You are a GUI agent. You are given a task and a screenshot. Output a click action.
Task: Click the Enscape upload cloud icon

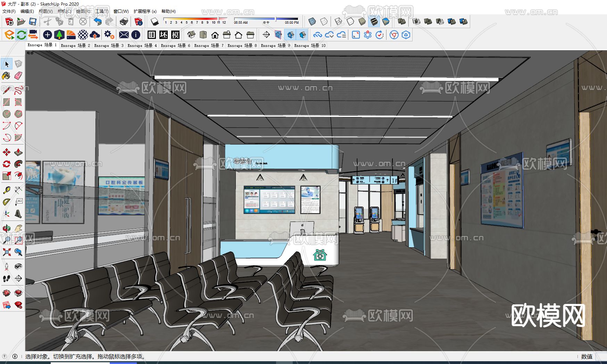[94, 35]
